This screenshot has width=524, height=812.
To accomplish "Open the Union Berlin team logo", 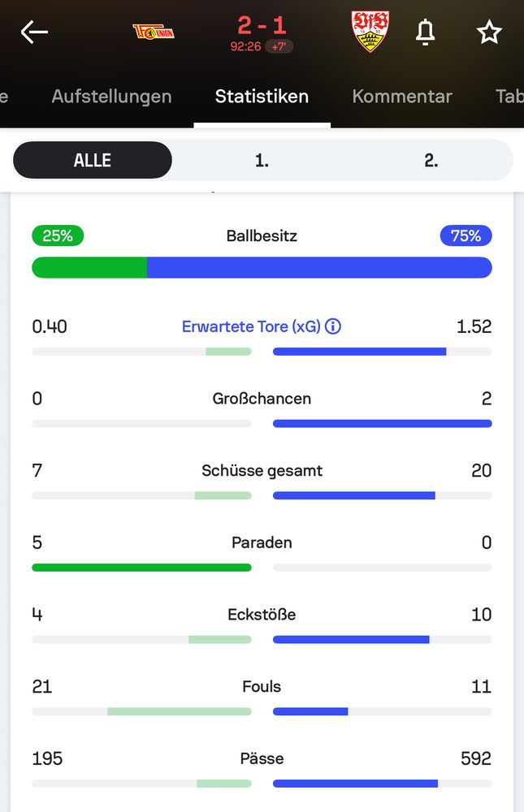I will pos(154,32).
